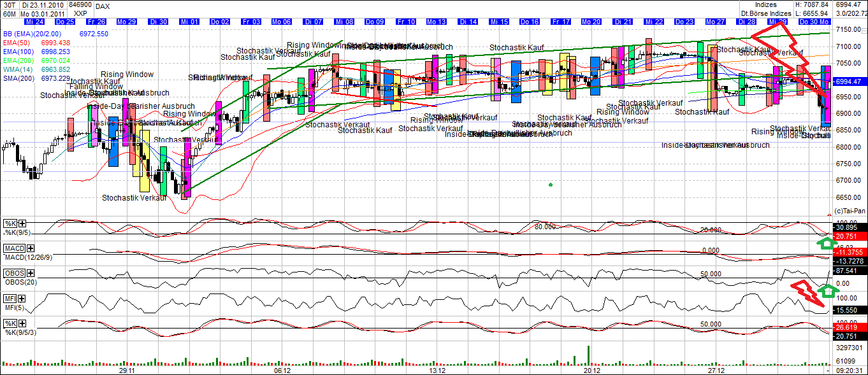Click the plus icon for %K(9/5/3) stochastic

point(22,323)
